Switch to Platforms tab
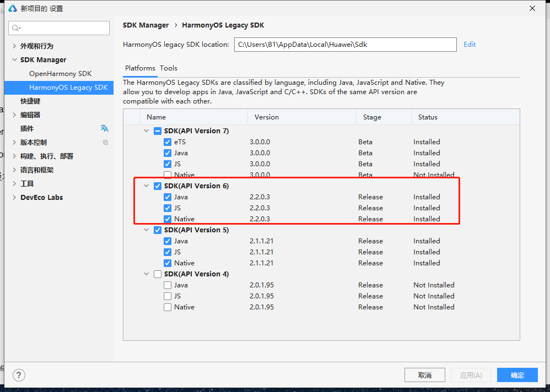This screenshot has width=550, height=392. 140,68
